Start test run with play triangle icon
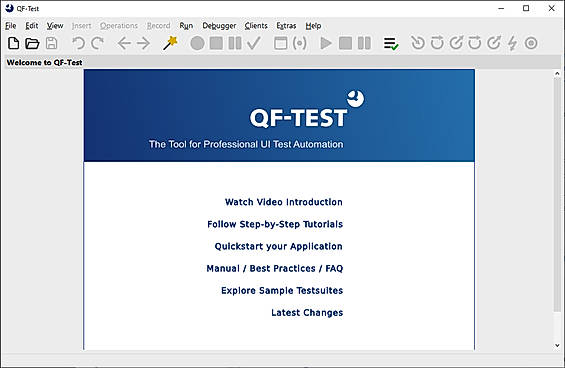Screen dimensions: 565x368 (326, 43)
